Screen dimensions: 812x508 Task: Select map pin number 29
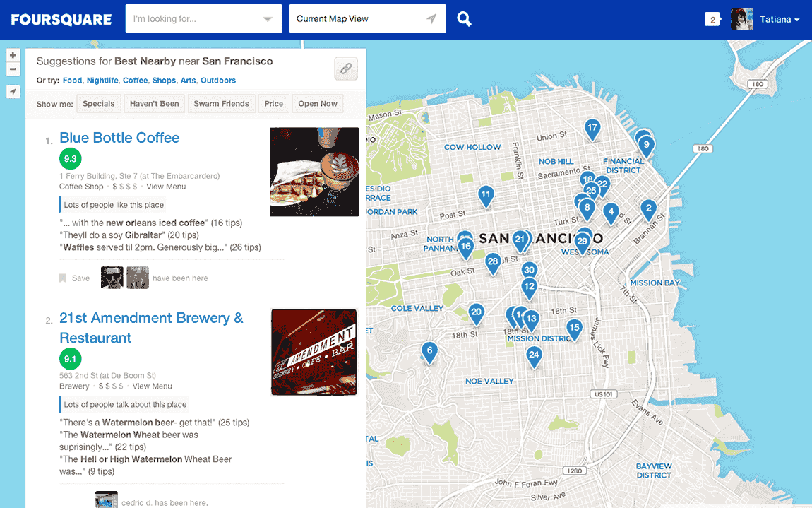[582, 242]
